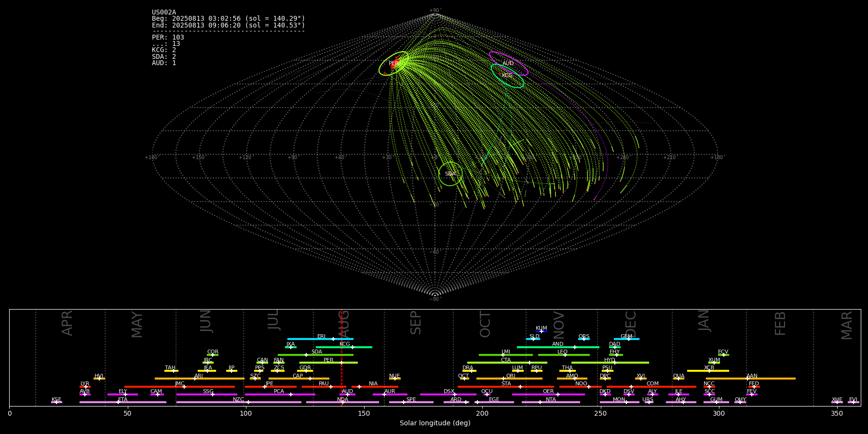Select the ORI shower bar in timeline
The width and height of the screenshot is (868, 434).
tap(509, 379)
